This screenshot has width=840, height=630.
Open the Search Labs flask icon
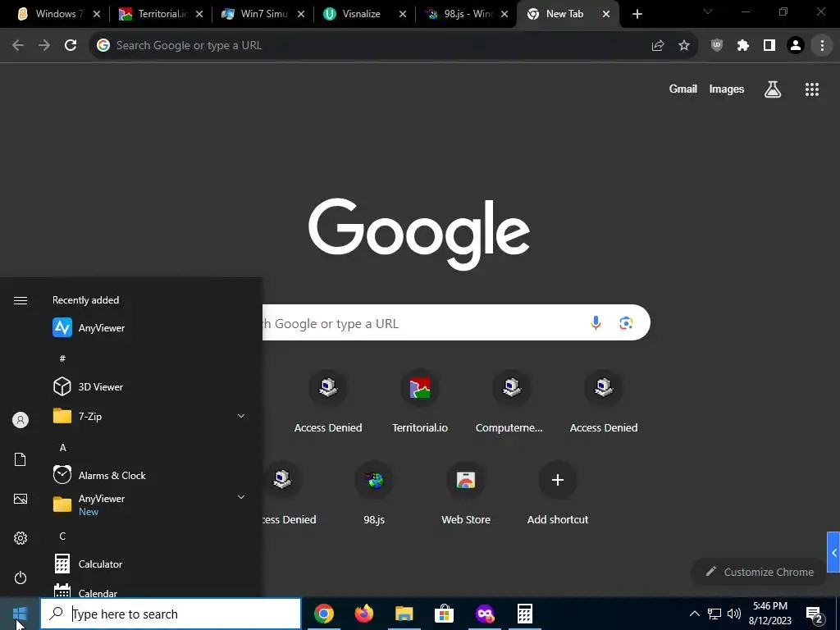[x=773, y=89]
